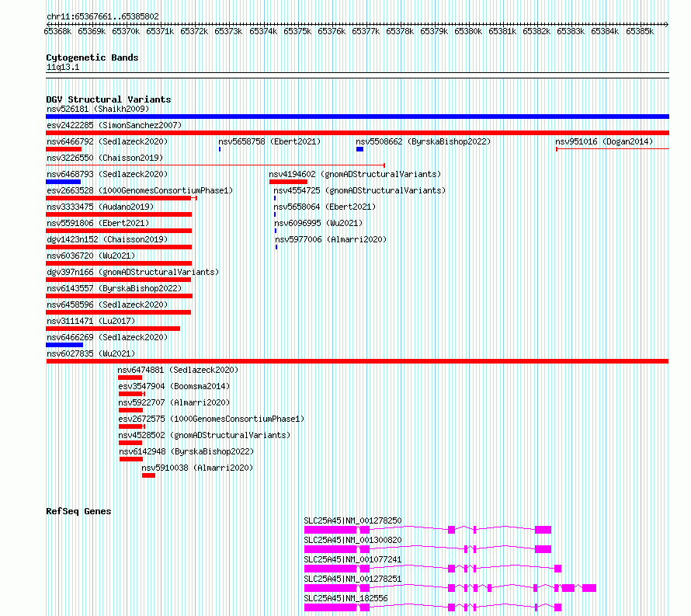Click the RefSeq Genes track title

coord(78,511)
